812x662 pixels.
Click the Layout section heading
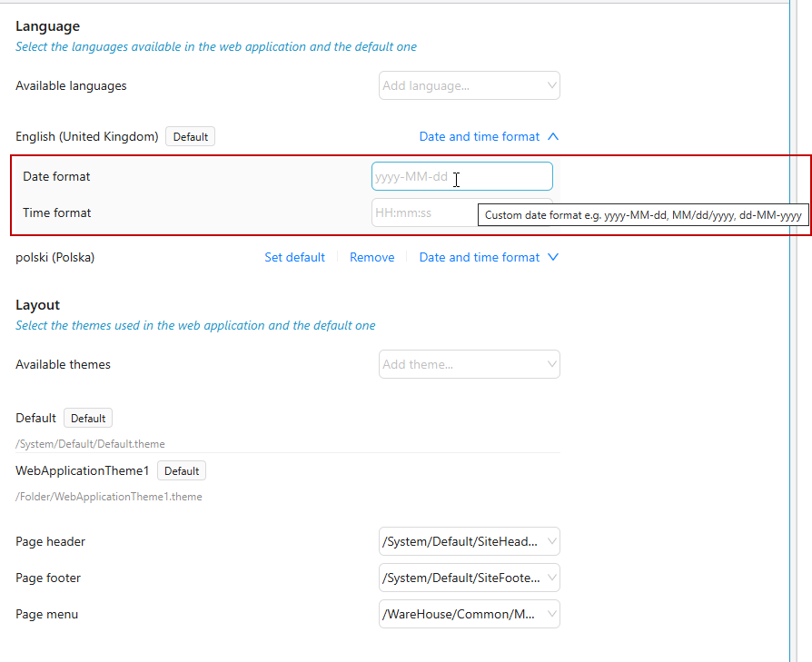pyautogui.click(x=38, y=305)
